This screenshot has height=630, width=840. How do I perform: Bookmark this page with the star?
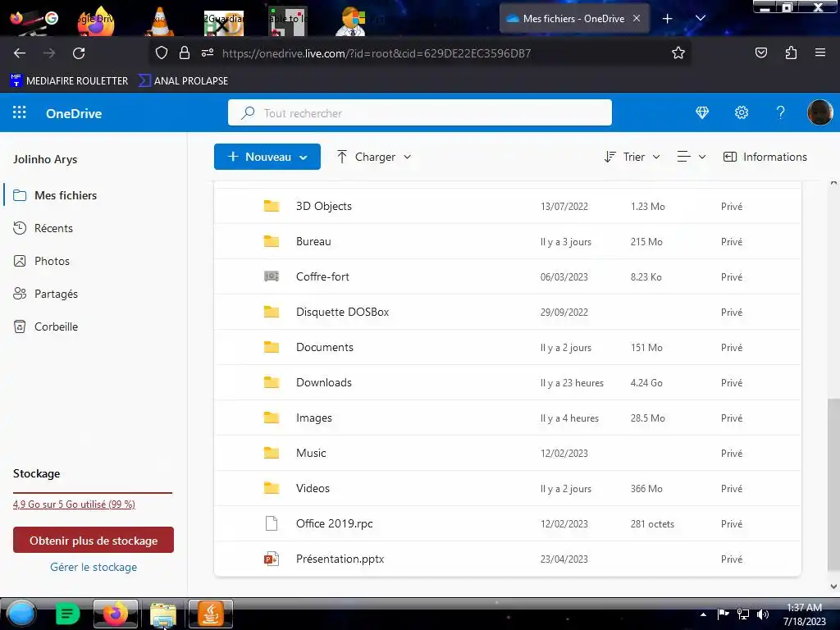coord(678,53)
